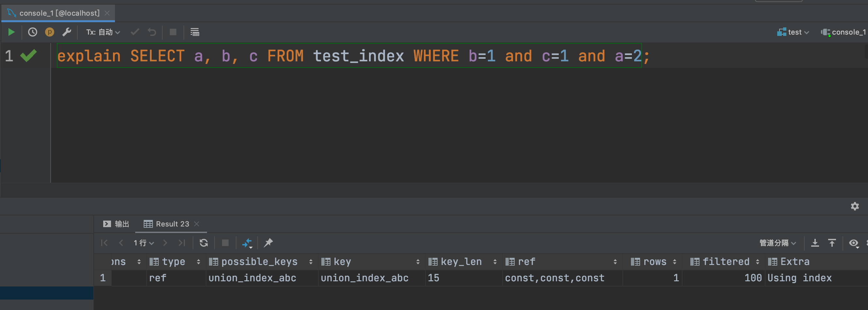Click the orange P playground icon
This screenshot has width=868, height=310.
coord(50,32)
